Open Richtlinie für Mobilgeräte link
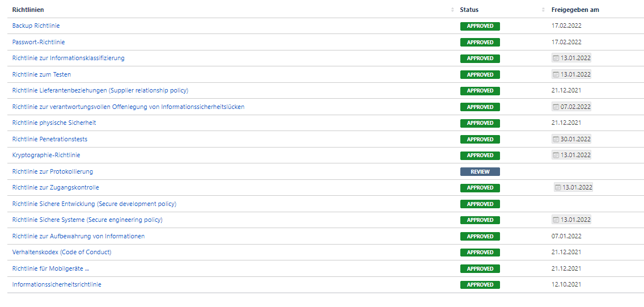Image resolution: width=644 pixels, height=307 pixels. click(x=50, y=268)
